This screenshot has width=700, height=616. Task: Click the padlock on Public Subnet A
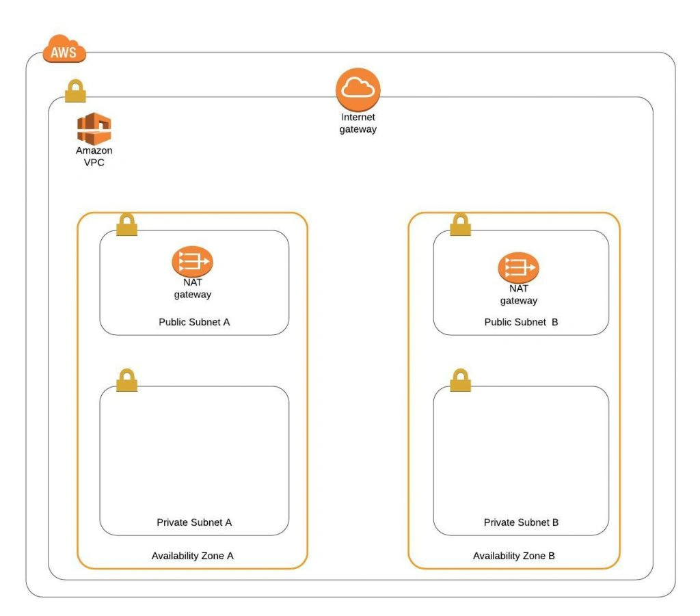[x=126, y=224]
